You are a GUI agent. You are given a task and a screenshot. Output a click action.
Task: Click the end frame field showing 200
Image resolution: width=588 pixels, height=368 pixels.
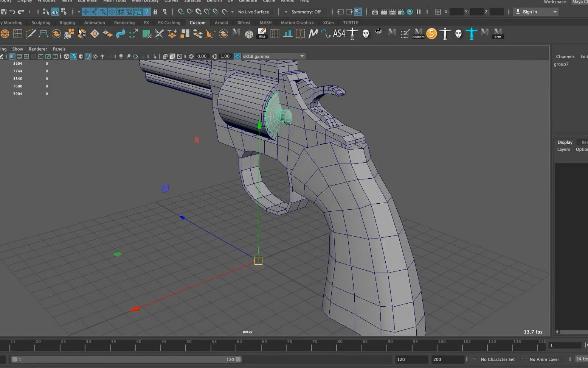tap(448, 359)
